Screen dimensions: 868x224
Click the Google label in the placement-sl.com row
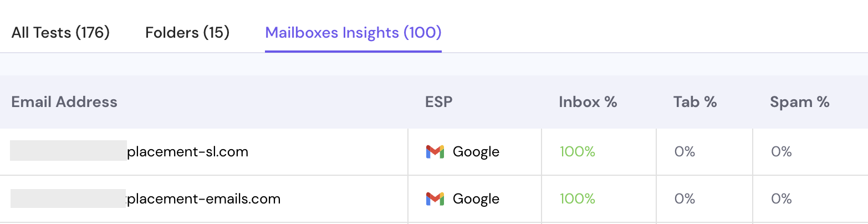point(476,151)
